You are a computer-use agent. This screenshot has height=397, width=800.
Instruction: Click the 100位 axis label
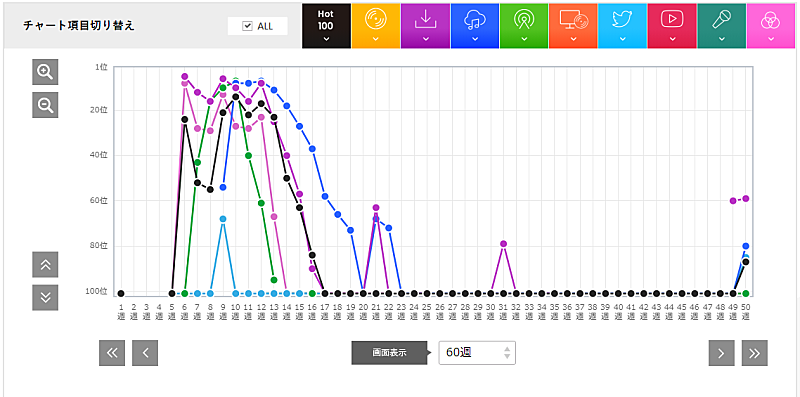pos(96,291)
